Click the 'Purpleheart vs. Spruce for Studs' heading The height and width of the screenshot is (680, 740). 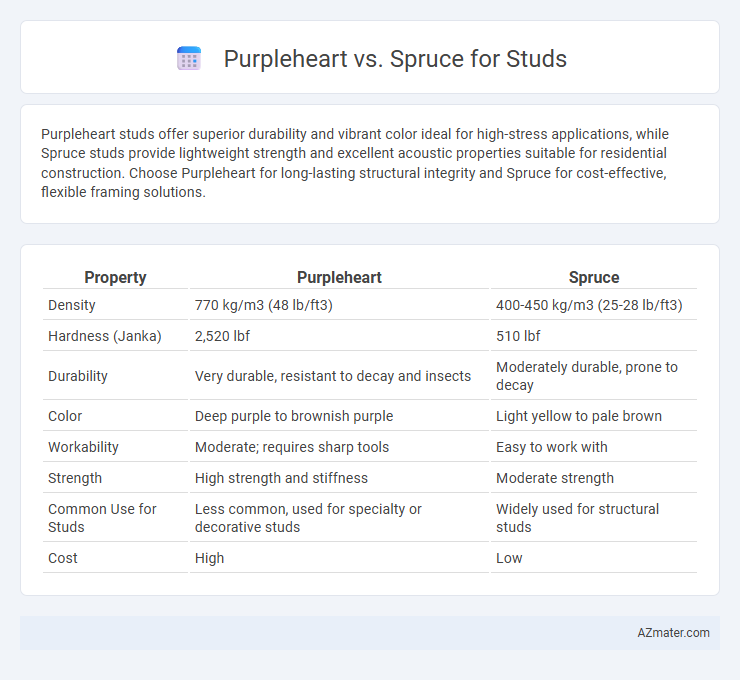[395, 59]
